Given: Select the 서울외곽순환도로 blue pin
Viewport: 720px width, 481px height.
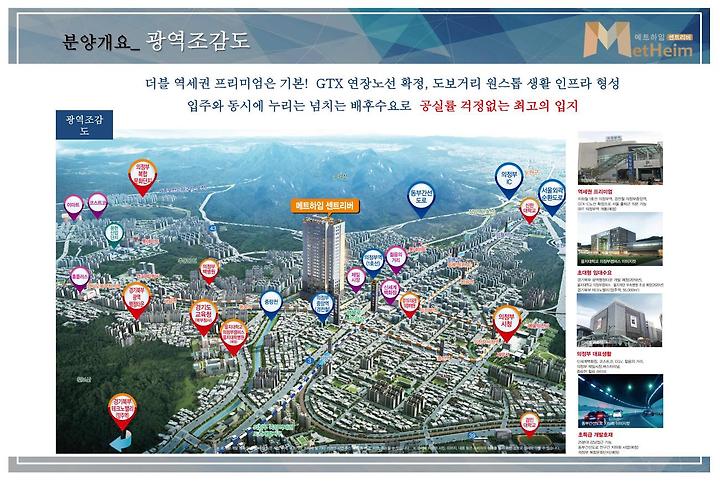Looking at the screenshot, I should pos(551,198).
